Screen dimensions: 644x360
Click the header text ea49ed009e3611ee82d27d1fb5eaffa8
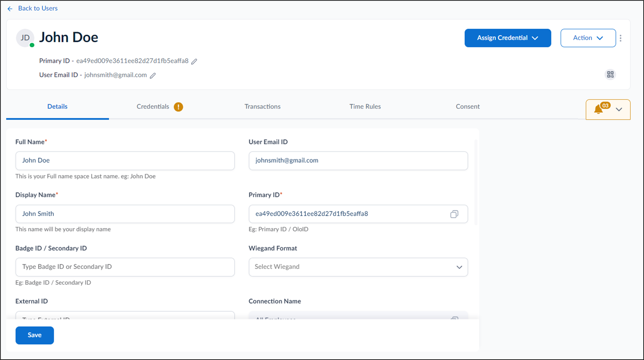click(x=132, y=61)
